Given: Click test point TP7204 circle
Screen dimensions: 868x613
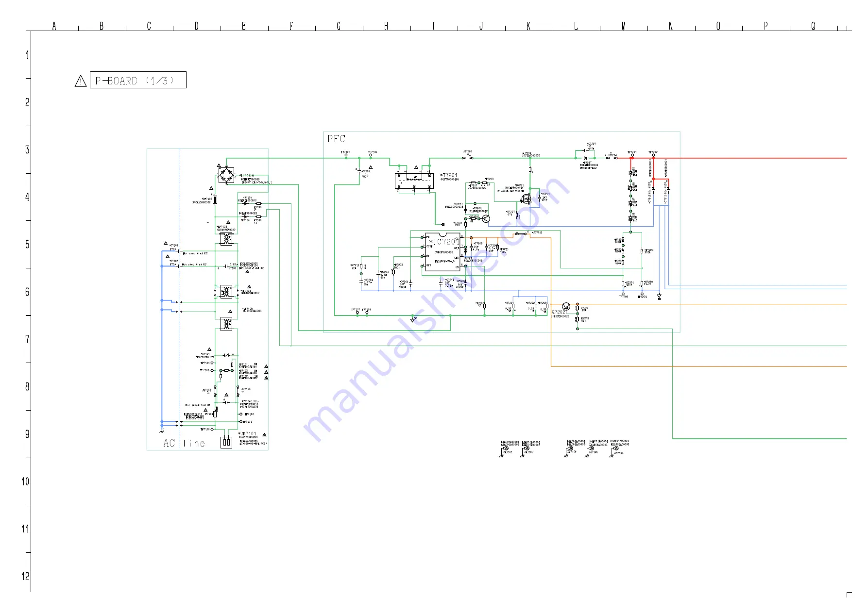Looking at the screenshot, I should pos(642,293).
